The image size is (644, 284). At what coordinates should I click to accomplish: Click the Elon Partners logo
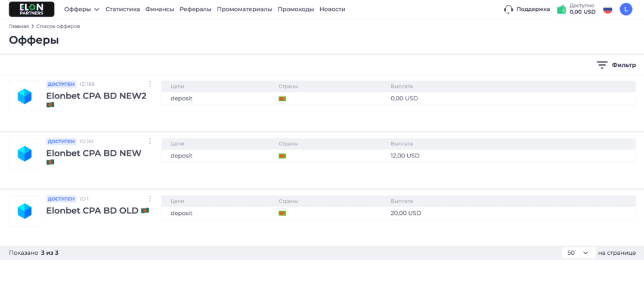[32, 9]
